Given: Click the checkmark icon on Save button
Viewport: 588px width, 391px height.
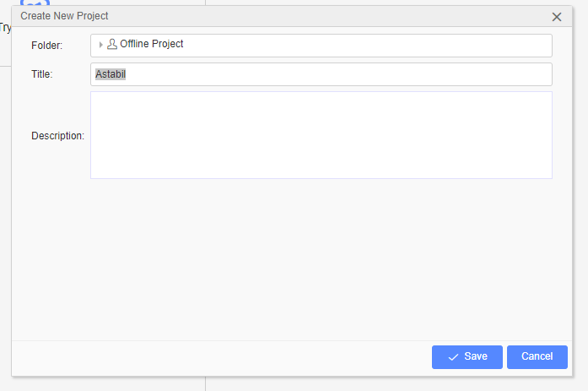Looking at the screenshot, I should 453,357.
